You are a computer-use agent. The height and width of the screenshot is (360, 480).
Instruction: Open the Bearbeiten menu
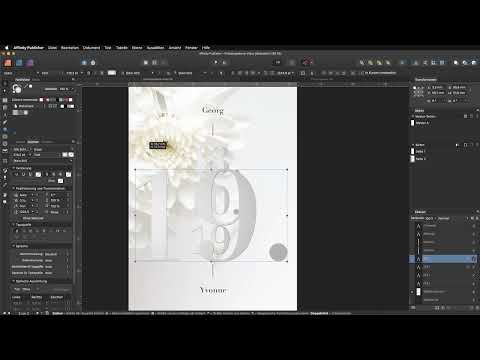coord(70,48)
